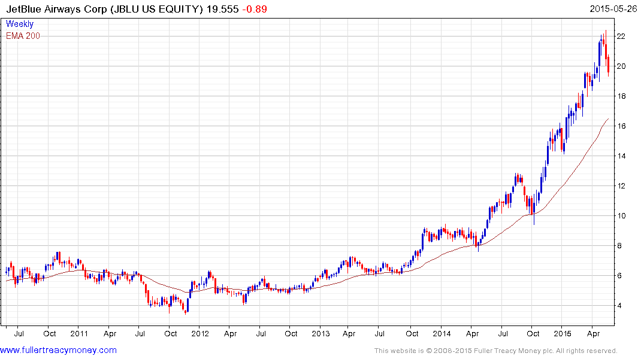This screenshot has height=359, width=644.
Task: Click the 20 price axis label
Action: click(621, 66)
